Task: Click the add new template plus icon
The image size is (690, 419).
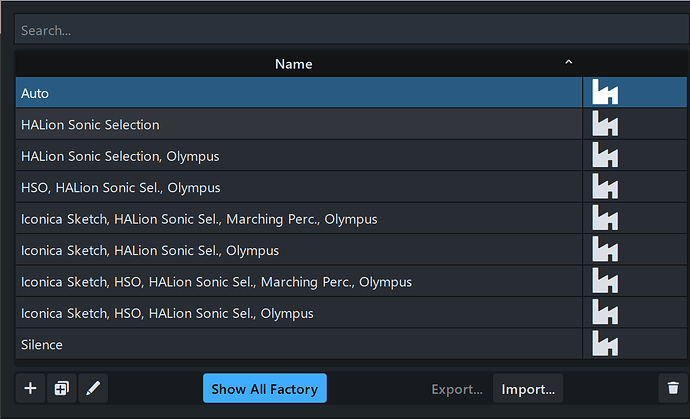Action: coord(30,388)
